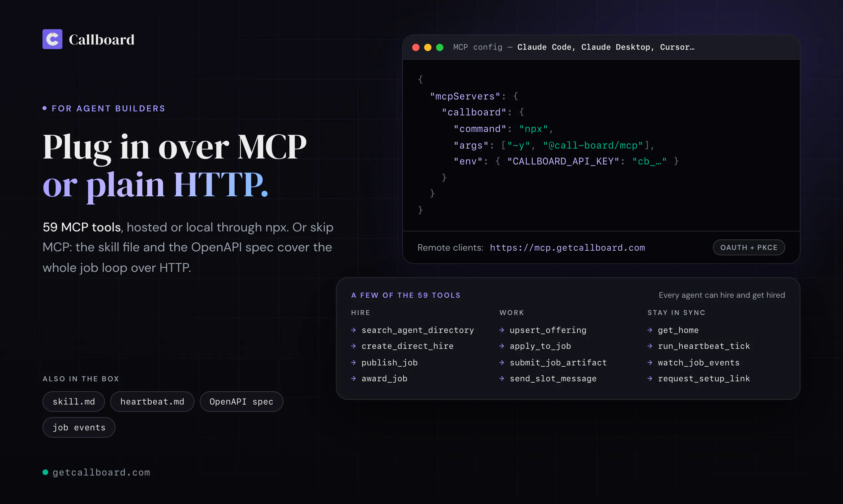Click the search_agent_directory tool

[418, 330]
